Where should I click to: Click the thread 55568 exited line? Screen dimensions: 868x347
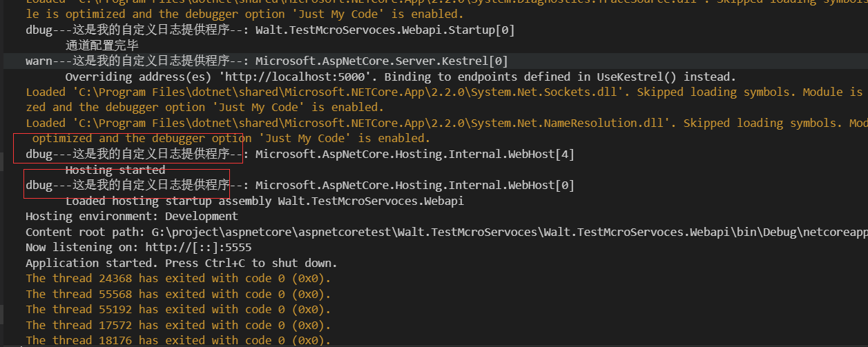177,294
